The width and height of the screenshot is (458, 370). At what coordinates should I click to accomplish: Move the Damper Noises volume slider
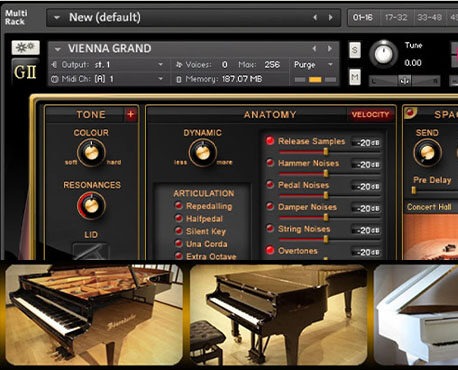coord(326,217)
